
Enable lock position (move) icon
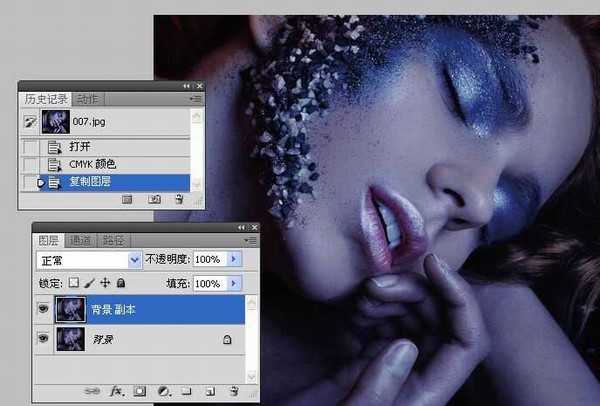105,284
